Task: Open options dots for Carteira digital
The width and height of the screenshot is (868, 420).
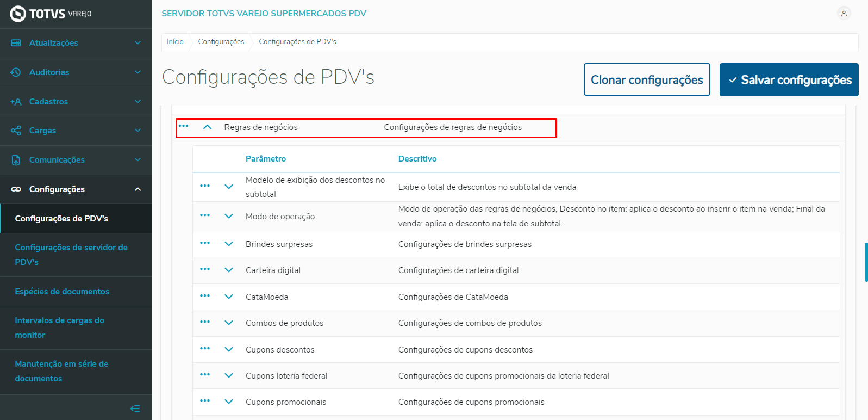Action: coord(205,269)
